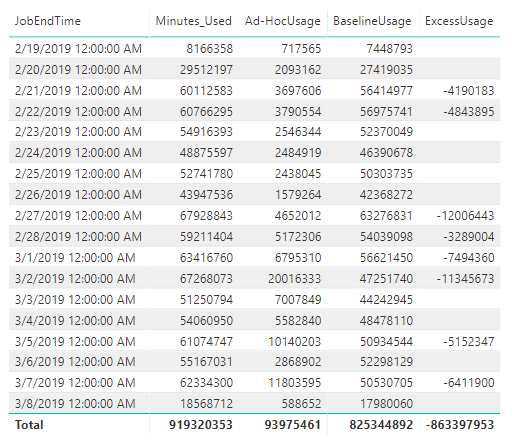This screenshot has width=521, height=441.
Task: Click the Ad-HocUsage total 93975461
Action: tap(293, 425)
